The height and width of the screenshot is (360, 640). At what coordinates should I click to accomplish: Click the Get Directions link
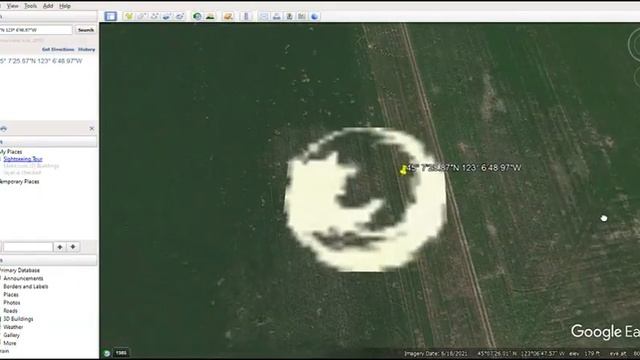click(x=58, y=49)
